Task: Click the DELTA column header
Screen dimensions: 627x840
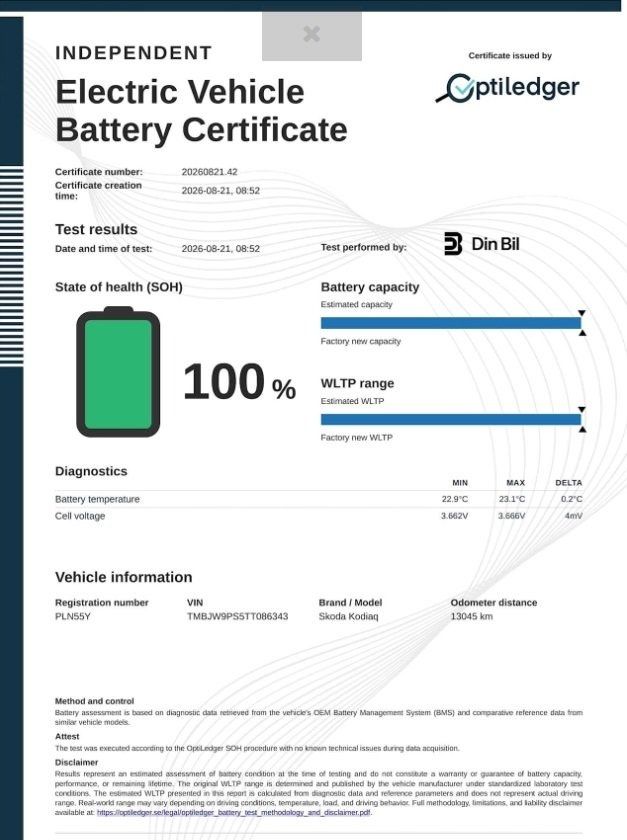Action: tap(569, 483)
